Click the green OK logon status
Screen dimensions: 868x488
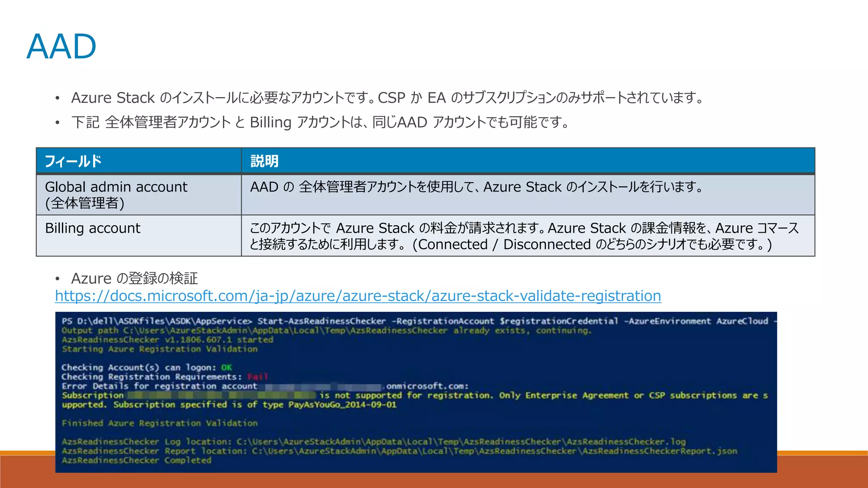[x=226, y=367]
